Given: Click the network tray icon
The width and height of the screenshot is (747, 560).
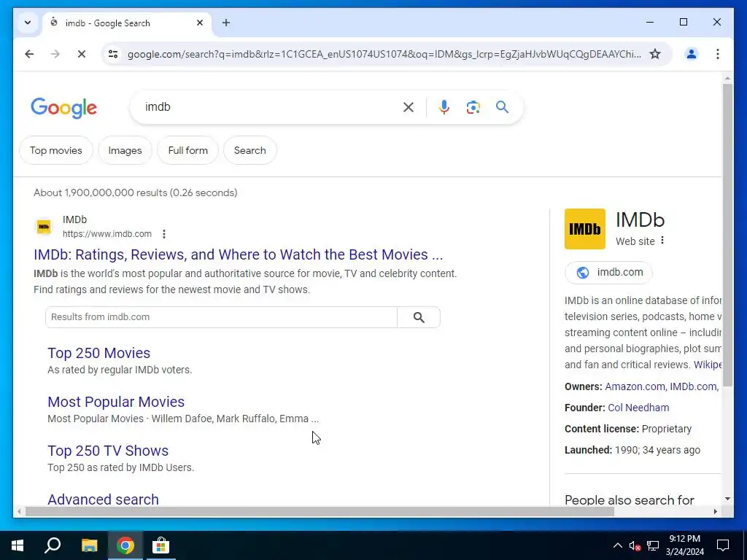Looking at the screenshot, I should 653,545.
